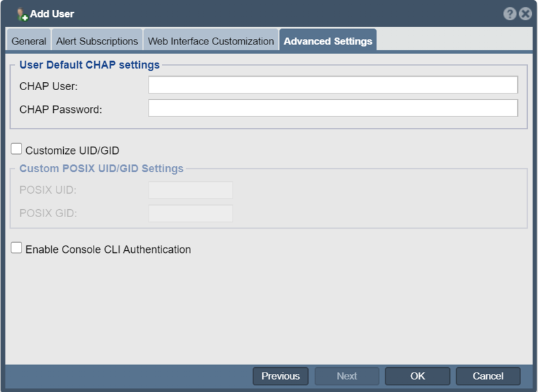Click the 'Add User' title text
The width and height of the screenshot is (538, 392).
(52, 13)
